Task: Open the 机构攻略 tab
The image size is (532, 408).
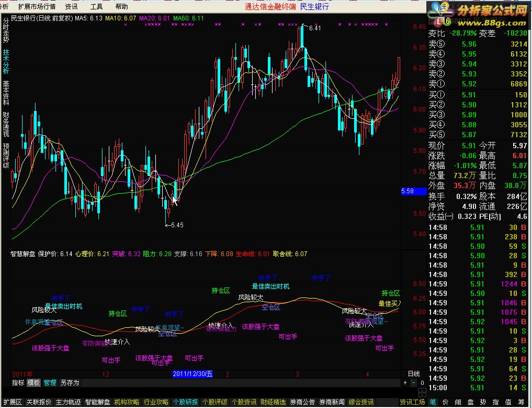Action: (x=127, y=402)
